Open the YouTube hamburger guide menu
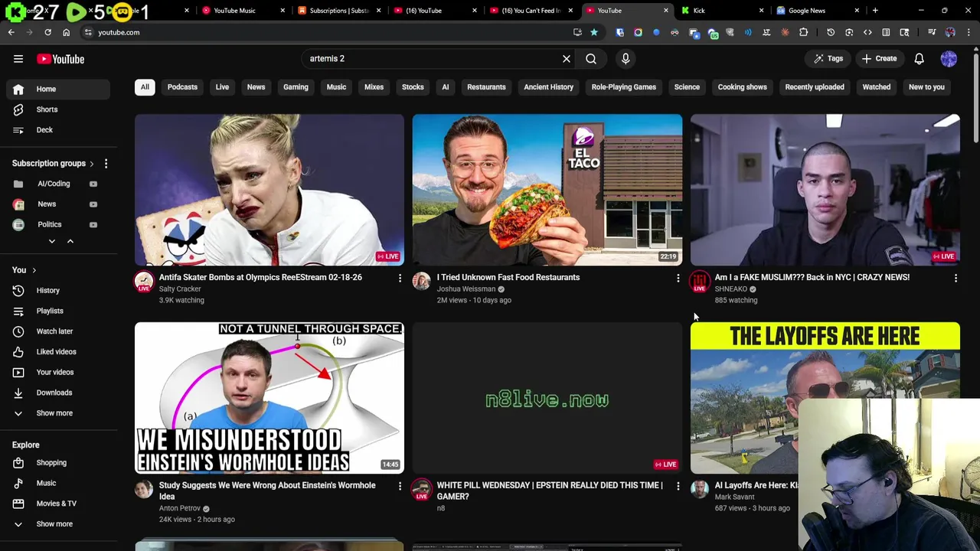The image size is (980, 551). [18, 59]
